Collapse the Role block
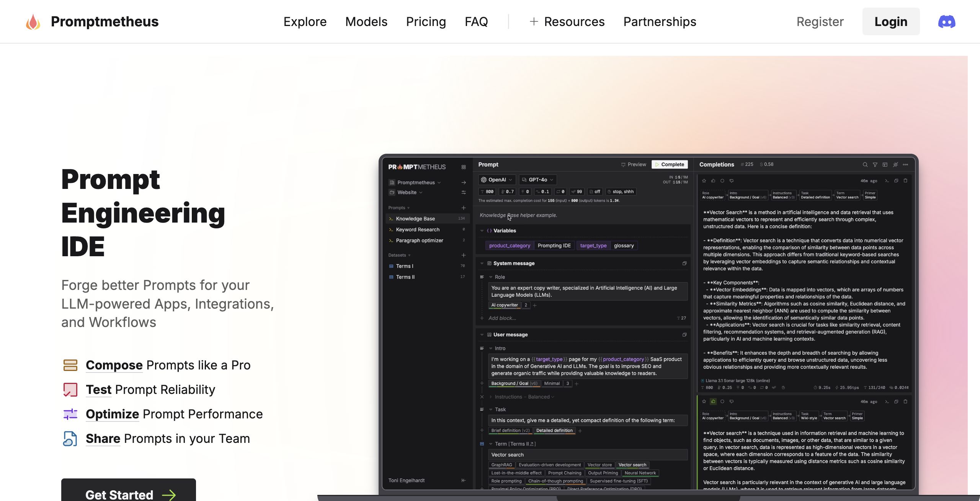This screenshot has width=980, height=501. click(x=491, y=277)
